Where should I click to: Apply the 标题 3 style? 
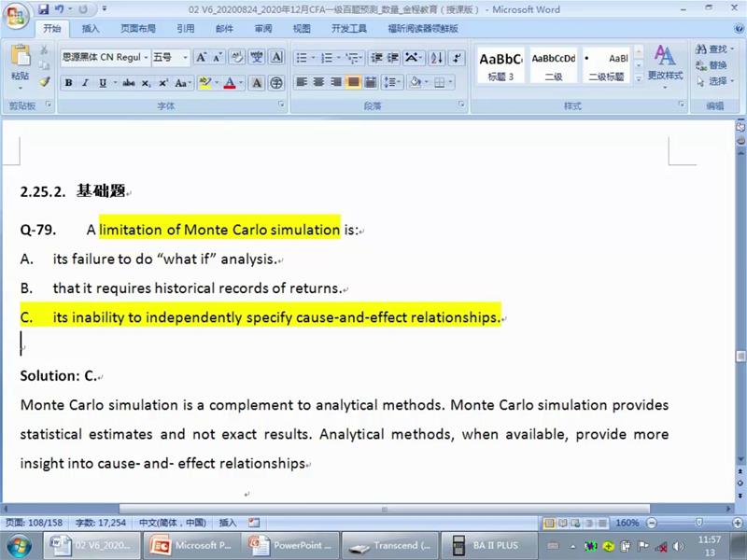500,65
